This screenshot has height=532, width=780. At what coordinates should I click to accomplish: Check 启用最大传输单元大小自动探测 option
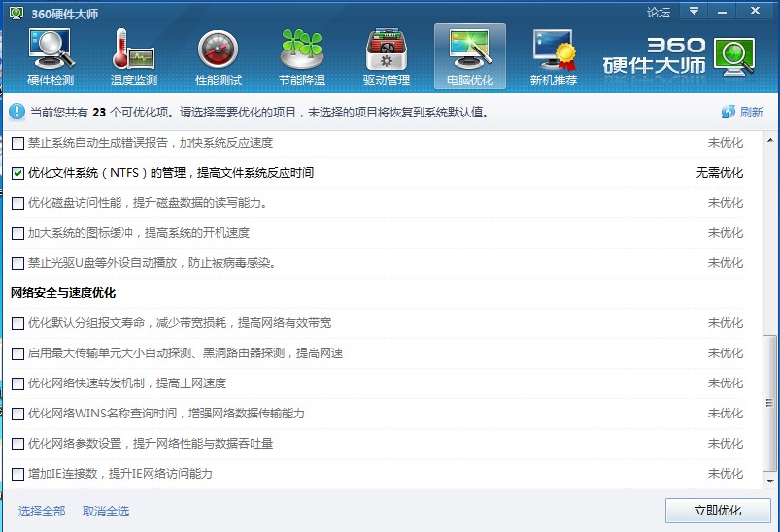pos(17,353)
